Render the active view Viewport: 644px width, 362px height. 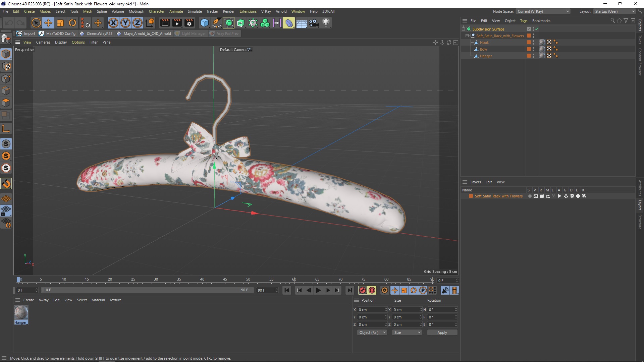[165, 23]
